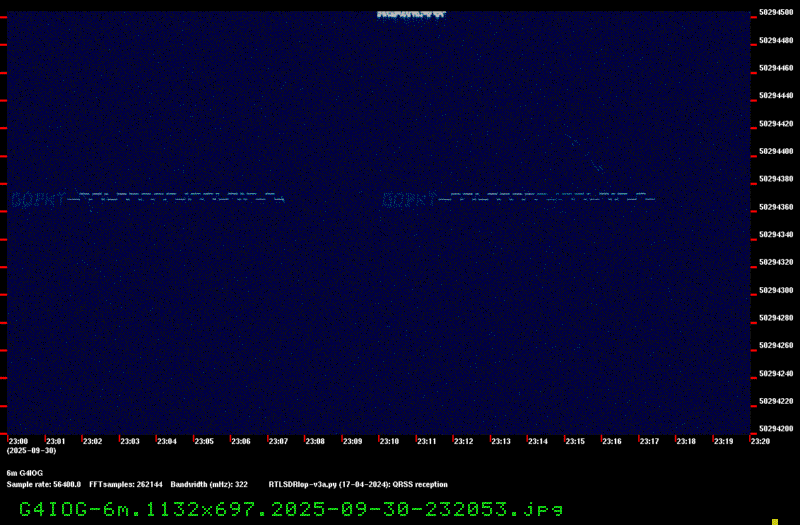Select the 23:03 time label
The width and height of the screenshot is (800, 525).
(x=130, y=441)
